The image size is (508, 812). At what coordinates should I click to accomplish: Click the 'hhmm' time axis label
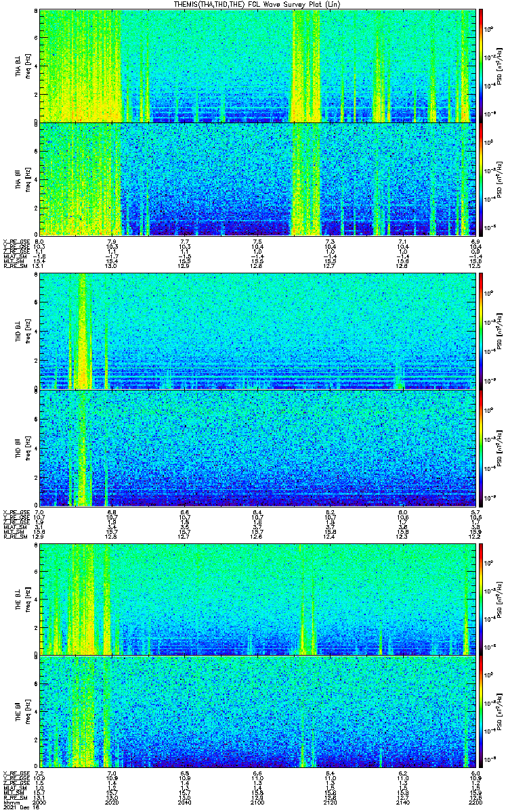[10, 802]
